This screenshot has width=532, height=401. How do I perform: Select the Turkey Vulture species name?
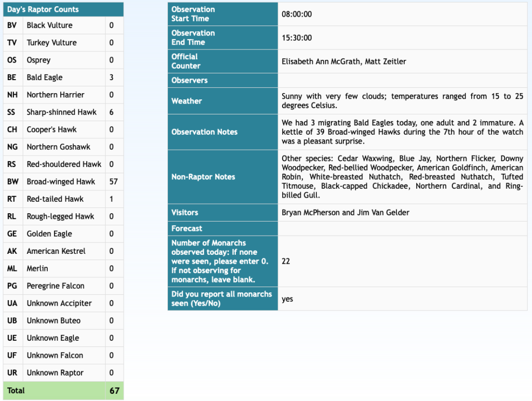51,43
